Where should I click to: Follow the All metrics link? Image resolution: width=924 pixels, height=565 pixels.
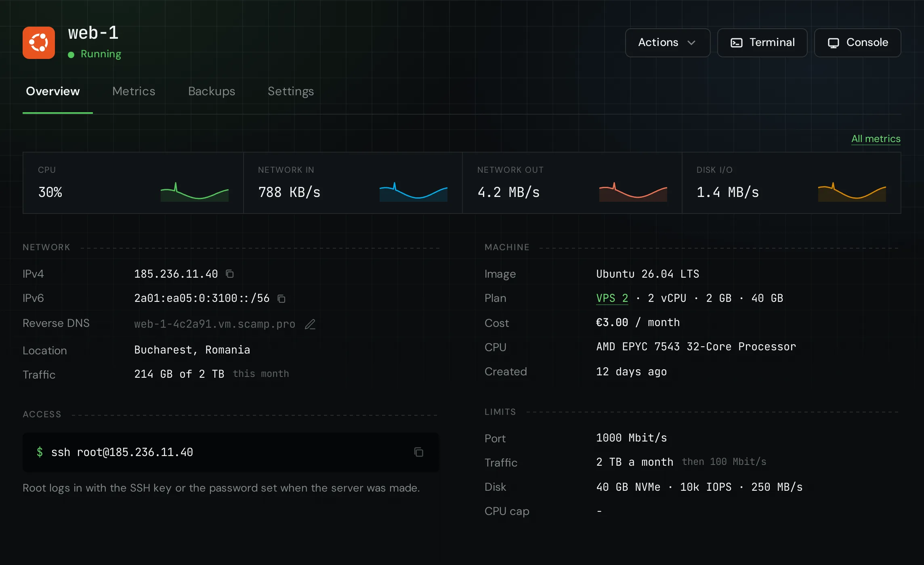tap(876, 139)
